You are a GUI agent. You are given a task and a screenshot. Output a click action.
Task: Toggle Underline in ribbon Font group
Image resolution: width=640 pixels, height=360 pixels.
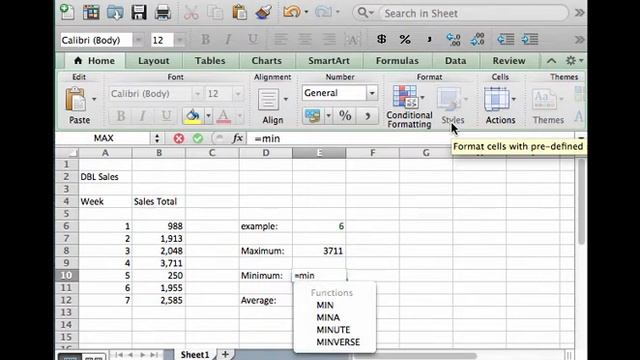click(x=166, y=116)
